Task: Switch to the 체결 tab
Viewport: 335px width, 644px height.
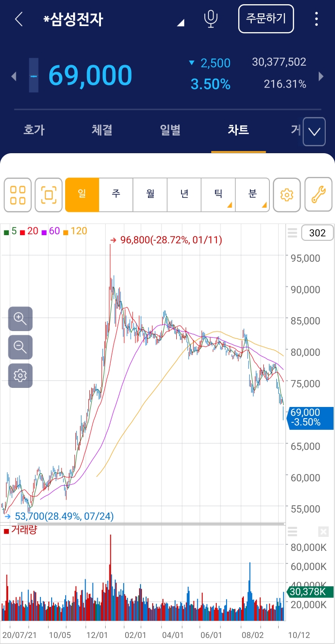Action: (x=102, y=130)
